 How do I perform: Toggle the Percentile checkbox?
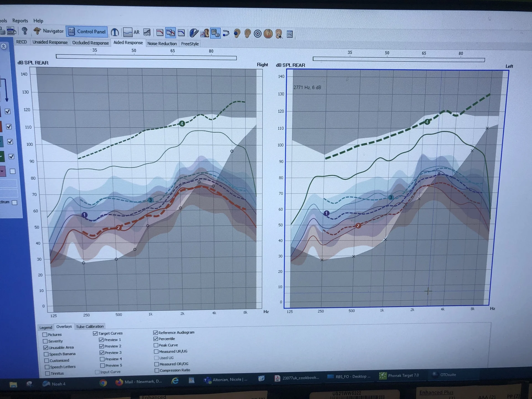156,339
